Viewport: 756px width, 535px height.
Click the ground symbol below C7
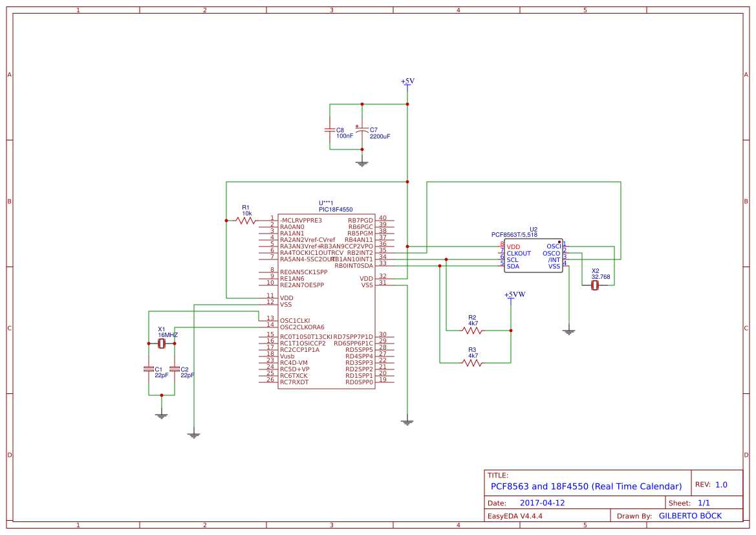coord(362,164)
